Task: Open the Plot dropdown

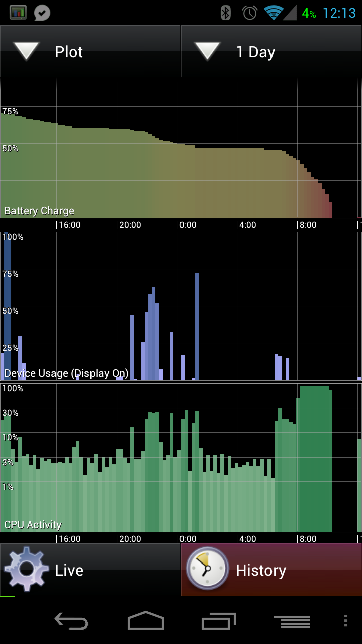Action: [90, 52]
